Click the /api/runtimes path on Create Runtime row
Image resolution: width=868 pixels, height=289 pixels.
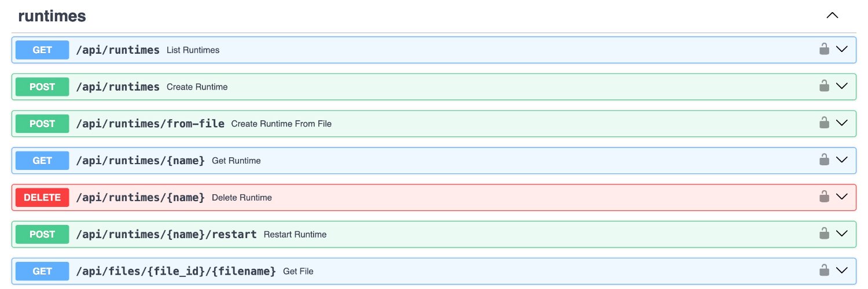point(118,87)
